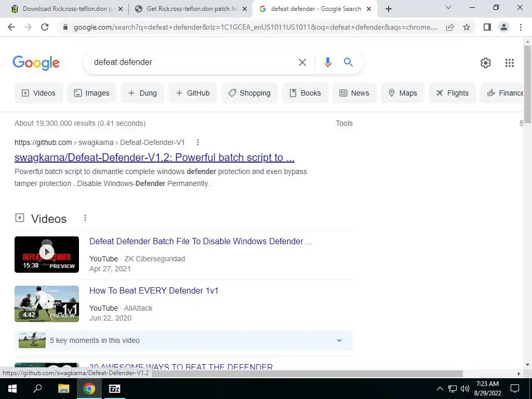Open How To Beat EVERY Defender 1v1
The width and height of the screenshot is (532, 399).
point(154,290)
